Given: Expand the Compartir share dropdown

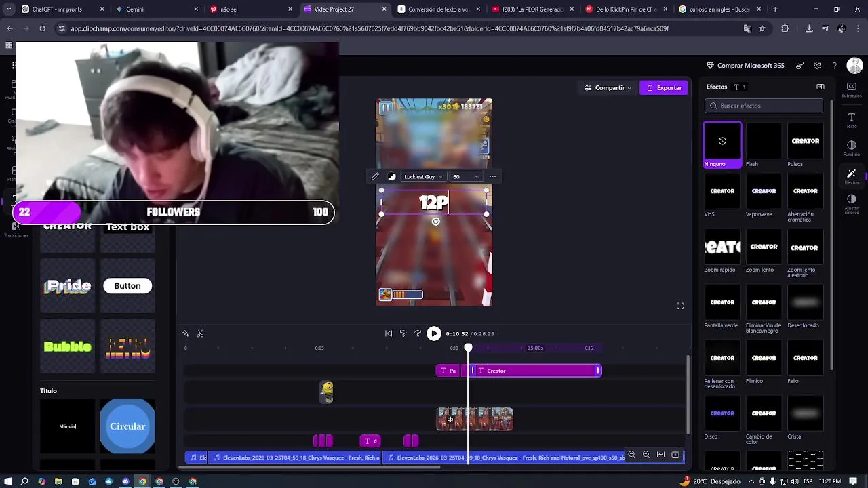Looking at the screenshot, I should 608,87.
